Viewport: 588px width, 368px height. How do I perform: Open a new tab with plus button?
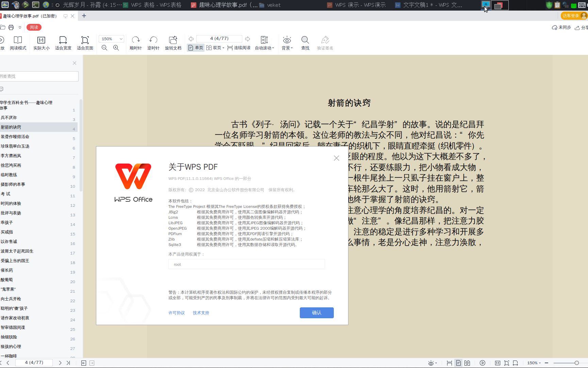coord(84,16)
